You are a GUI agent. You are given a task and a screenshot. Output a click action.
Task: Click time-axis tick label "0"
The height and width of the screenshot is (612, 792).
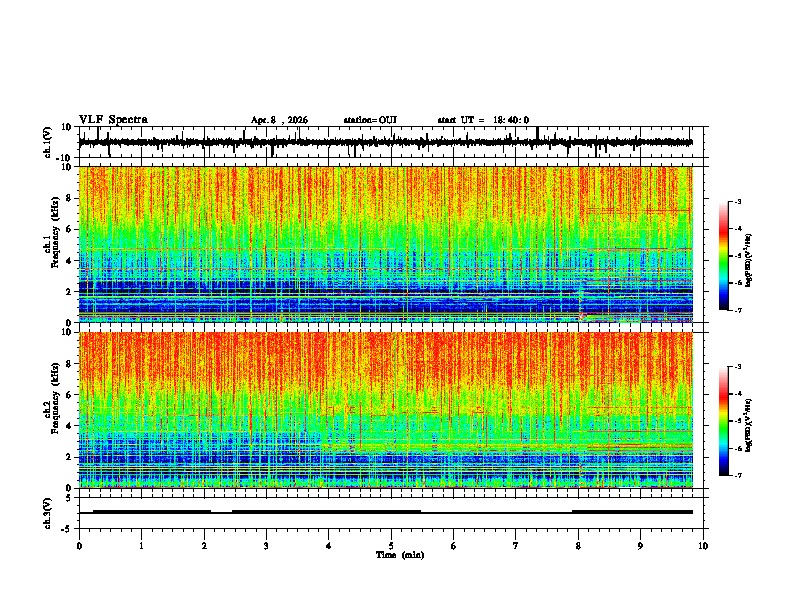click(x=79, y=546)
